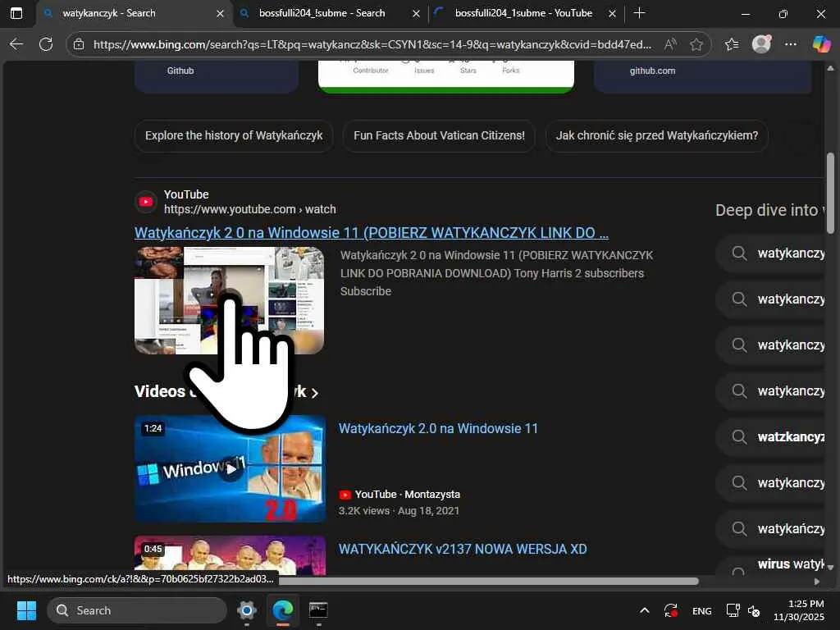The height and width of the screenshot is (630, 840).
Task: Launch the Copilot icon in toolbar
Action: click(x=821, y=44)
